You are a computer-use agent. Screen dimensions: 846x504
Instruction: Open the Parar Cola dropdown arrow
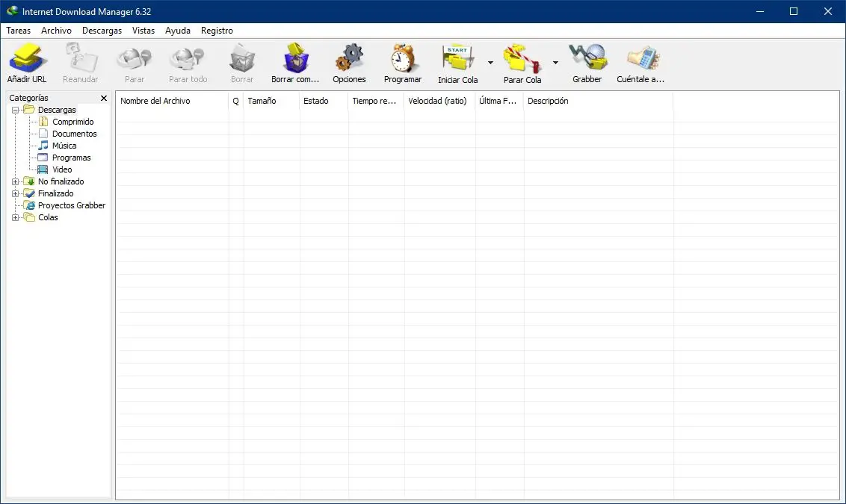[x=555, y=63]
